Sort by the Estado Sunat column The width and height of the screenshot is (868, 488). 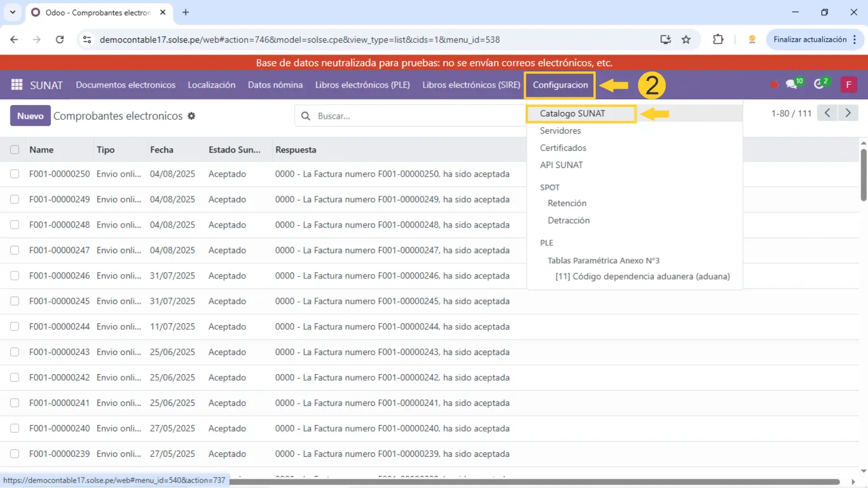click(x=235, y=150)
